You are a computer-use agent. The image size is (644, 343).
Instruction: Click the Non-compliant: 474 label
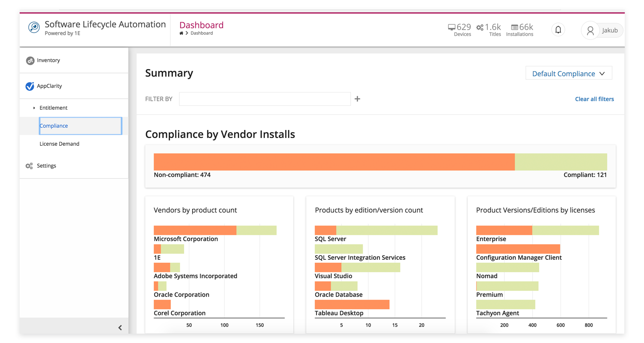(182, 175)
